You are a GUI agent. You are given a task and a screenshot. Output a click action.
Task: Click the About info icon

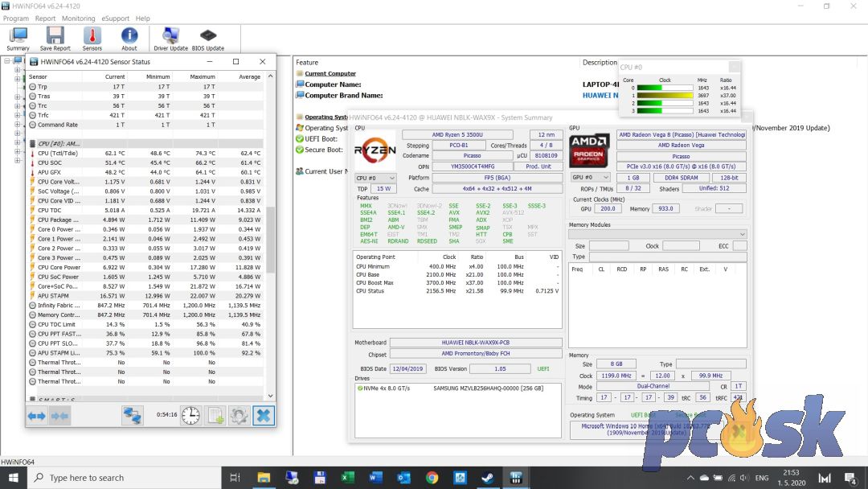[x=129, y=39]
